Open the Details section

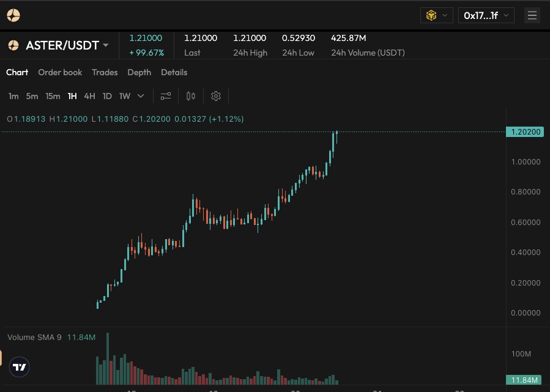[174, 72]
